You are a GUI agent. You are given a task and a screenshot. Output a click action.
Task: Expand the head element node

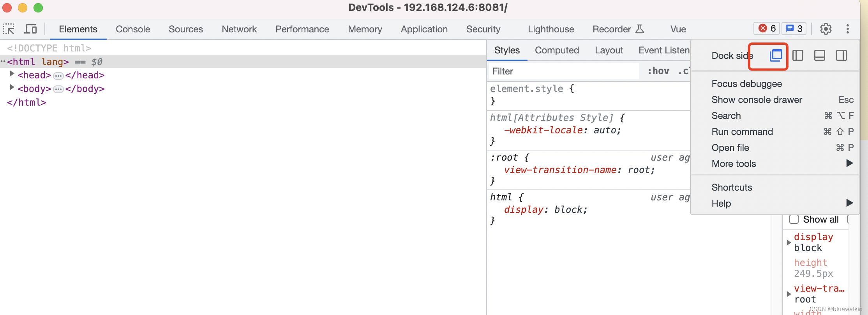[12, 74]
